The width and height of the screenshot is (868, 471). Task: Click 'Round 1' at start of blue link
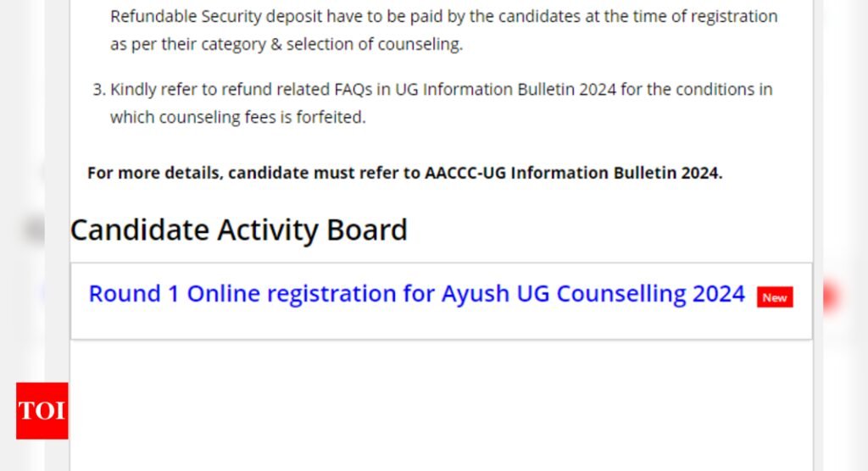point(134,294)
